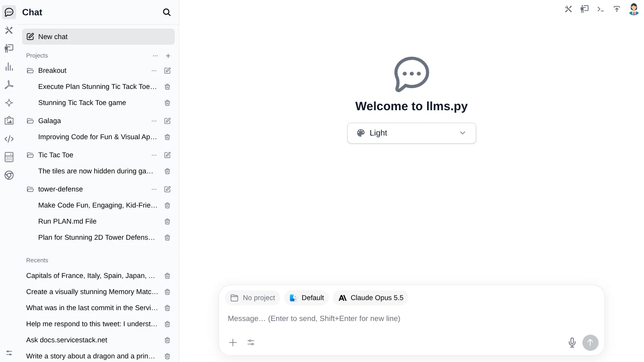
Task: Change model from Claude Opus 5.5
Action: pyautogui.click(x=371, y=298)
